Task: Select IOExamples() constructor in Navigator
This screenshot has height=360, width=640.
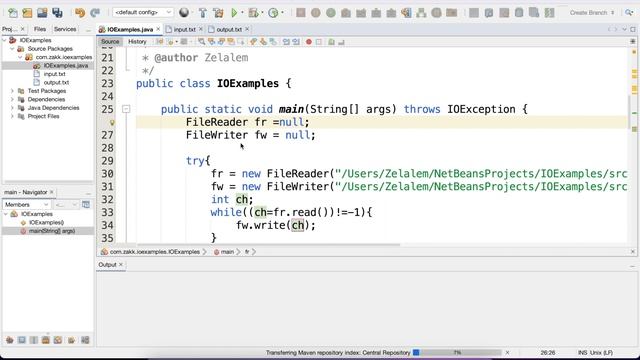Action: pos(46,222)
